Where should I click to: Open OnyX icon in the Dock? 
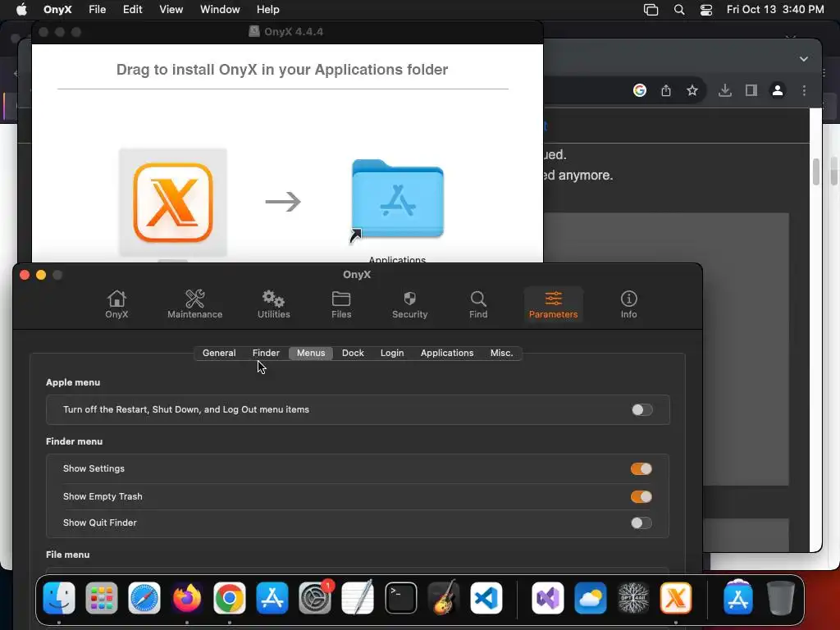(x=676, y=597)
